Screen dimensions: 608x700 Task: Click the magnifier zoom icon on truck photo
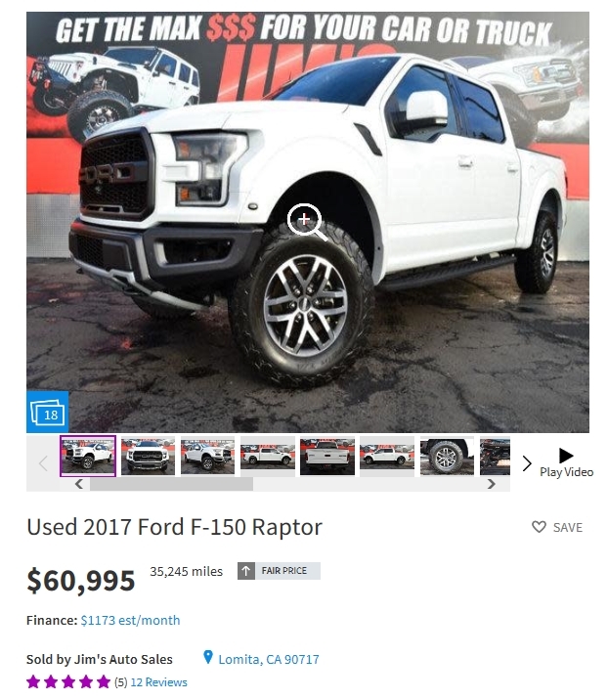[x=307, y=222]
